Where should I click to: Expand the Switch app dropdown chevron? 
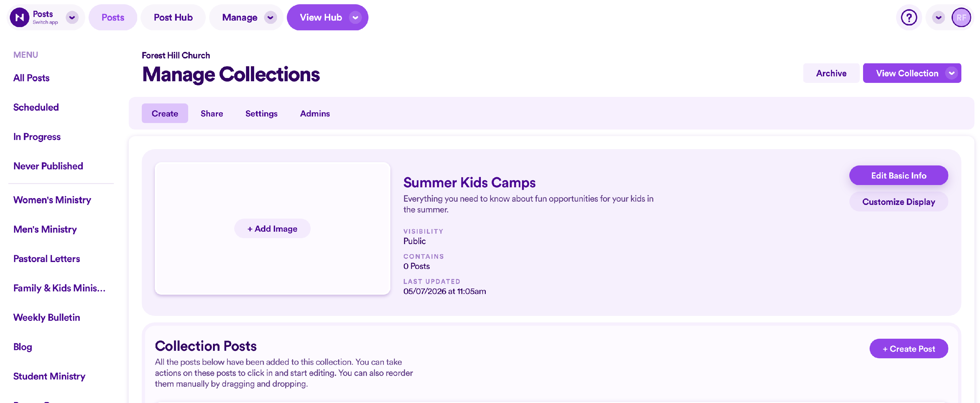pos(72,18)
